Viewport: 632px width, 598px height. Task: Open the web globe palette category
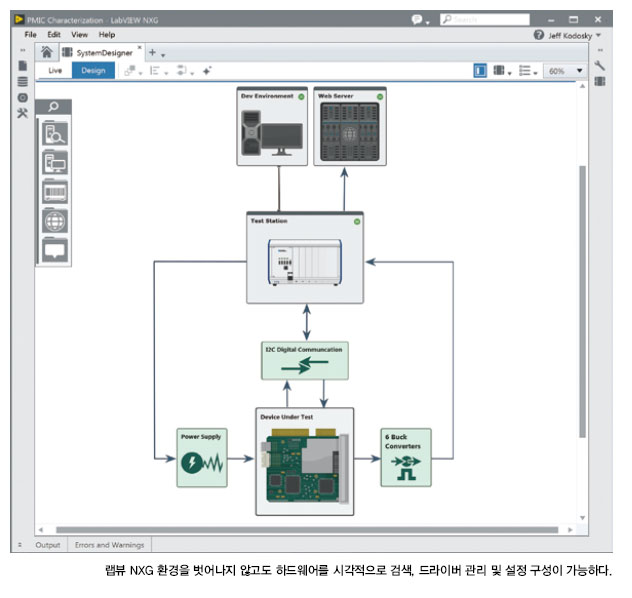(x=55, y=221)
